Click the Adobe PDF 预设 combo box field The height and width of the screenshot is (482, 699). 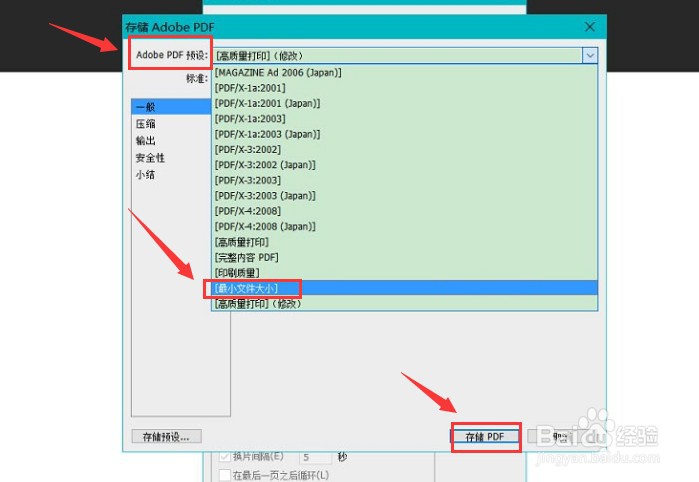pyautogui.click(x=405, y=56)
